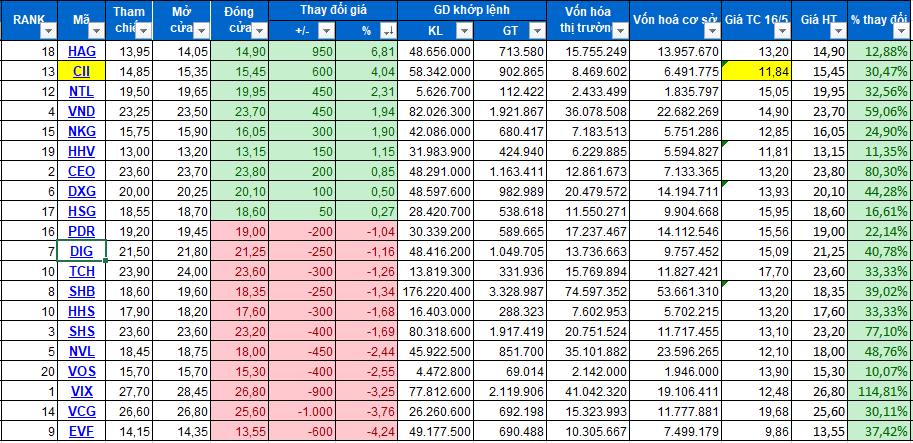This screenshot has height=443, width=913.
Task: Click the VCG ticker link
Action: pos(82,413)
